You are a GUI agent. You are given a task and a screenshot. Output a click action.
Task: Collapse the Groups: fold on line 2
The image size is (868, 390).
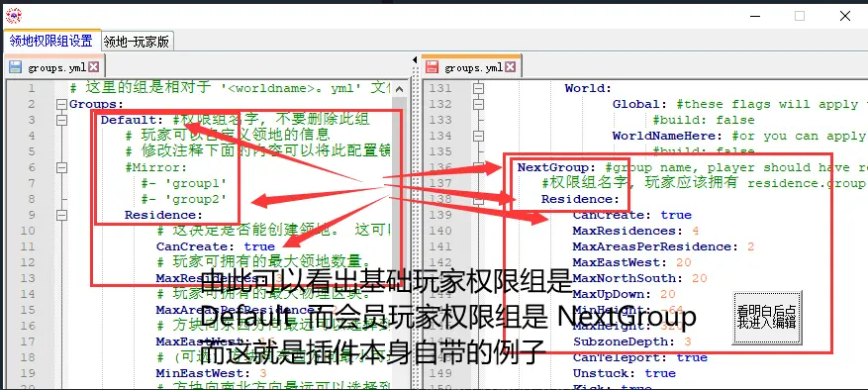click(61, 104)
